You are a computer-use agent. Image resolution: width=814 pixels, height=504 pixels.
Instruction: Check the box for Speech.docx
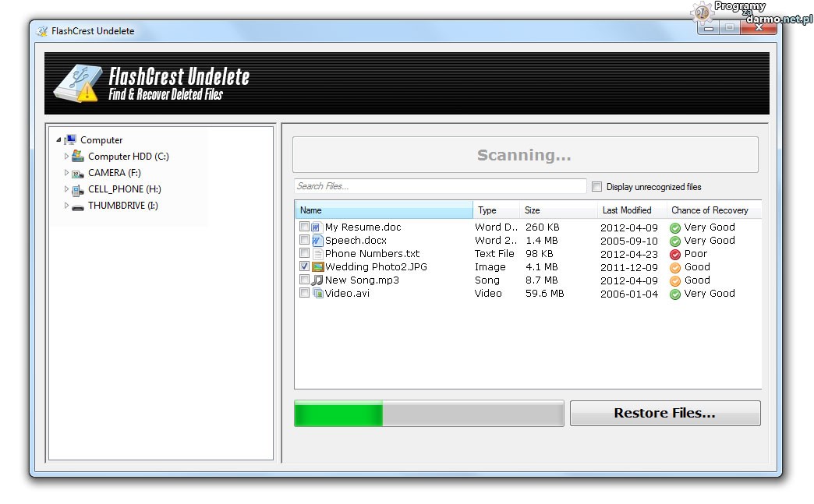304,241
